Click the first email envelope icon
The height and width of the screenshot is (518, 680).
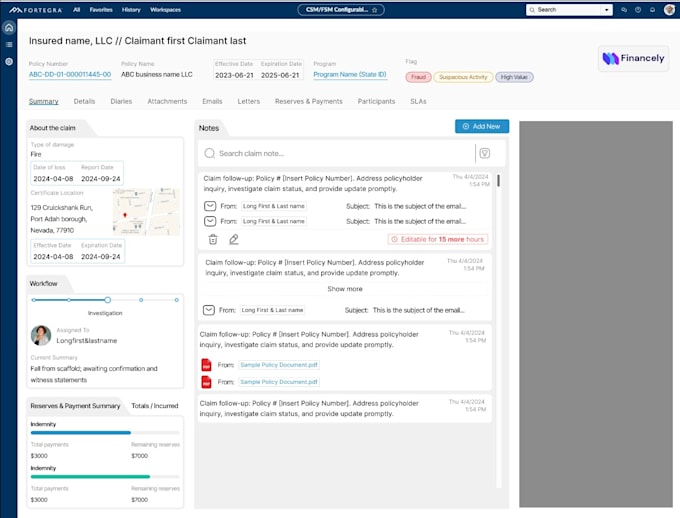[210, 206]
